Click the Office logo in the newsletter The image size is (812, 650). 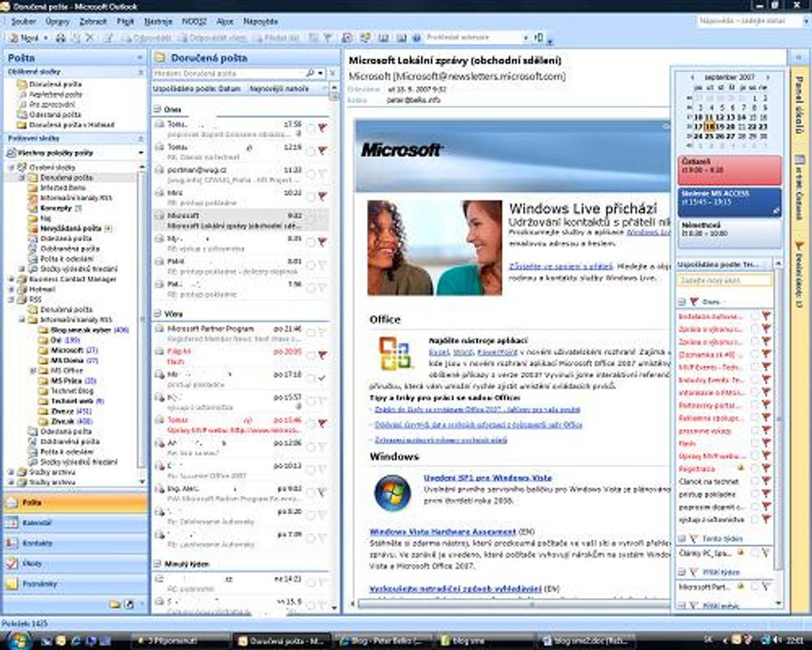click(x=396, y=353)
